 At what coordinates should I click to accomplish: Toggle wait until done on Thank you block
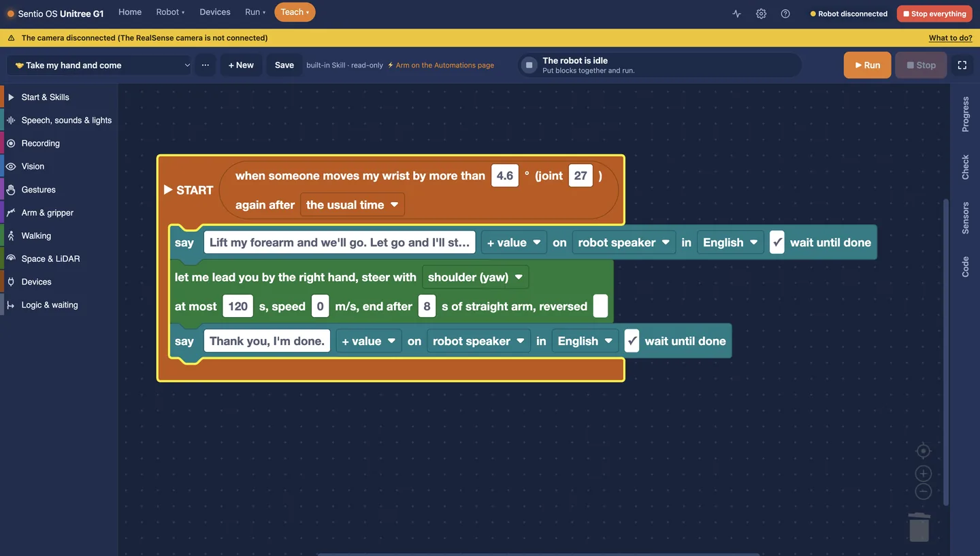click(x=632, y=341)
